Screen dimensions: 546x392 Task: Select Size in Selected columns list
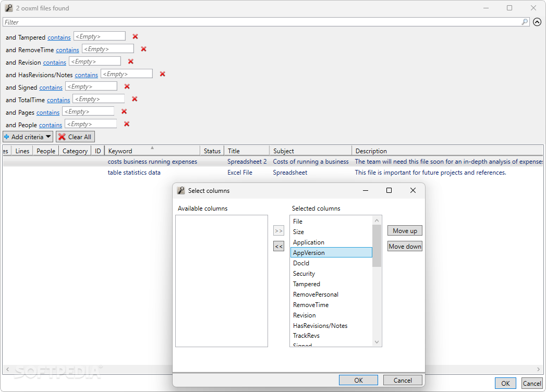pyautogui.click(x=331, y=232)
